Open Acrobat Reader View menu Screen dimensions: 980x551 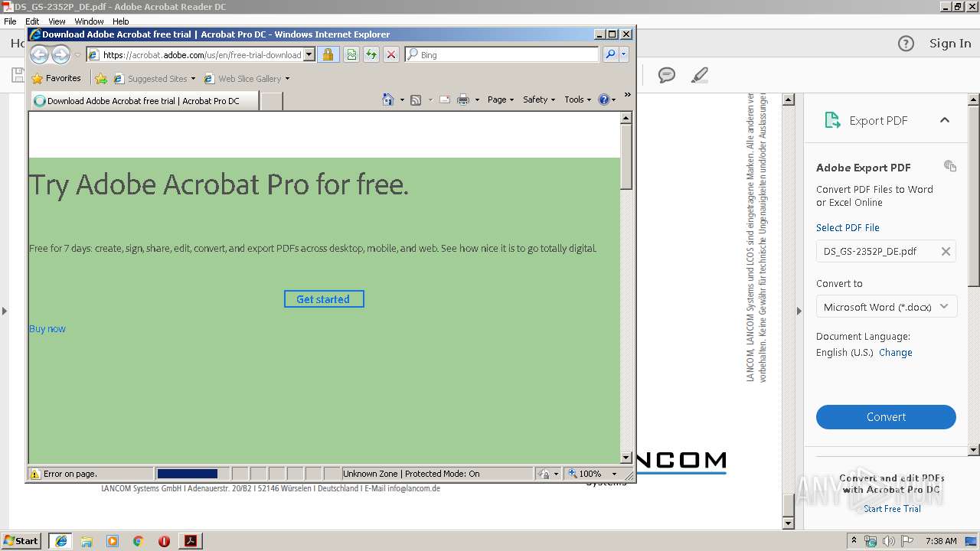(x=57, y=21)
